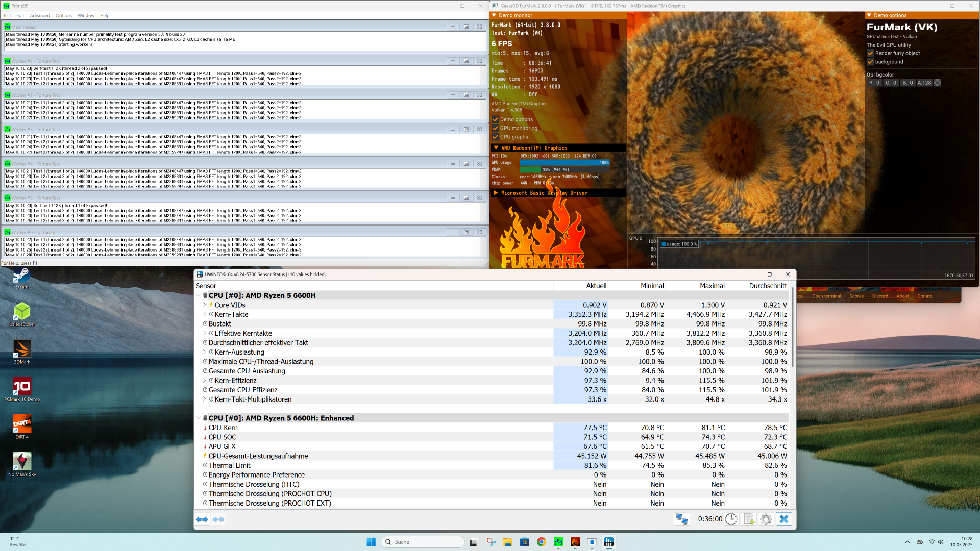Expand Effektive Kerntakte sensor row

coord(205,333)
